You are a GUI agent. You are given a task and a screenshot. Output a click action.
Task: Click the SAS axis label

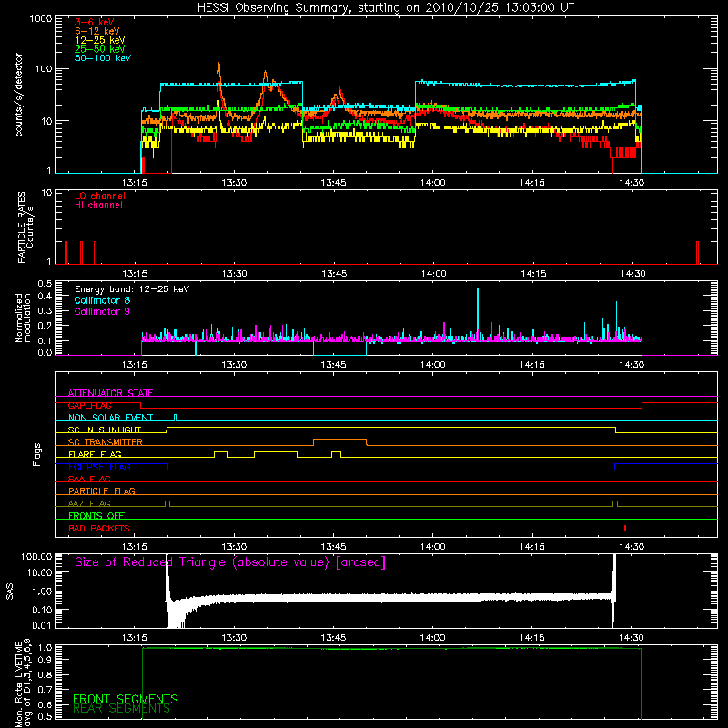[x=10, y=591]
